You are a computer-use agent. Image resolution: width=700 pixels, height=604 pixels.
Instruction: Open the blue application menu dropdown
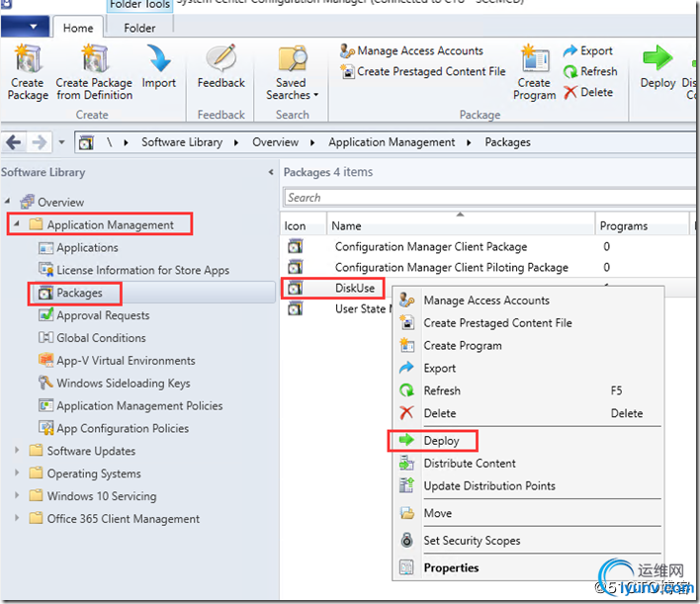(x=25, y=27)
